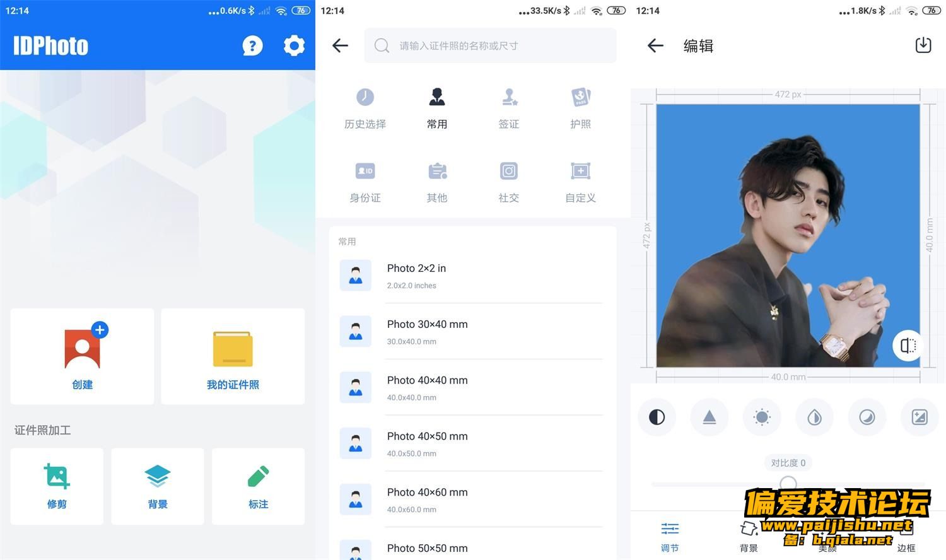
Task: Open the 背景 layers tool under 证件照加工
Action: coord(158,486)
